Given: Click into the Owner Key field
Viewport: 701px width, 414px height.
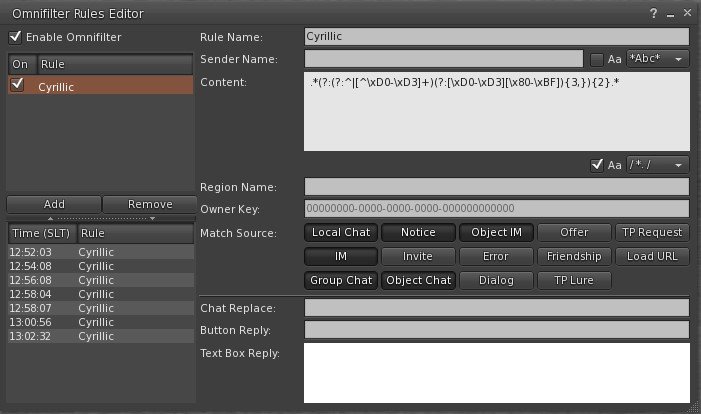Looking at the screenshot, I should (x=497, y=208).
